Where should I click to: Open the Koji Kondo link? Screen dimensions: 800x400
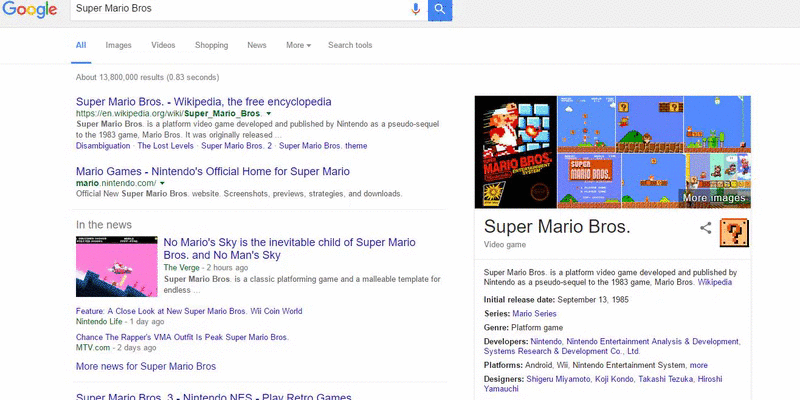(614, 379)
